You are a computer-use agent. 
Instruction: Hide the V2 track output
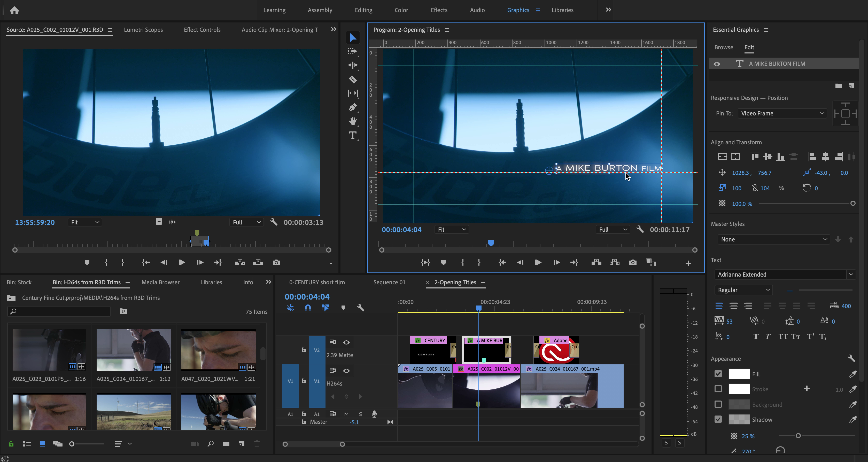pos(346,342)
